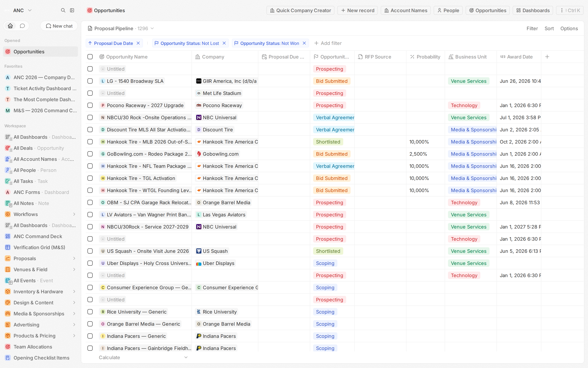The height and width of the screenshot is (368, 588).
Task: Click US Squash company logo
Action: 199,251
